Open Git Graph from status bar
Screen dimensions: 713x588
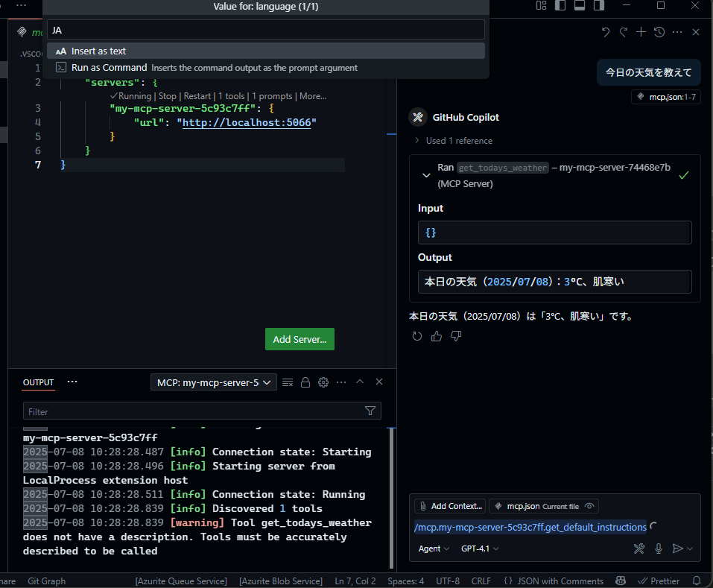(46, 581)
